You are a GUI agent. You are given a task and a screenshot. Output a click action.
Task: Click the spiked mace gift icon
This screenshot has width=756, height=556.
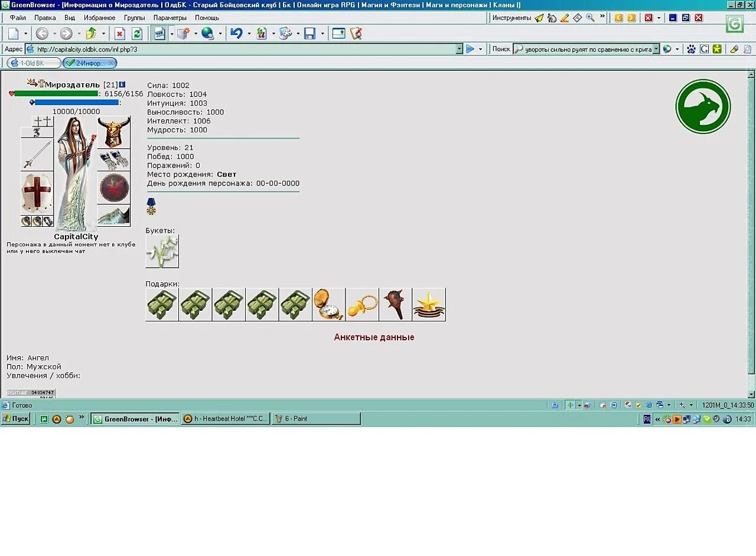pyautogui.click(x=395, y=304)
